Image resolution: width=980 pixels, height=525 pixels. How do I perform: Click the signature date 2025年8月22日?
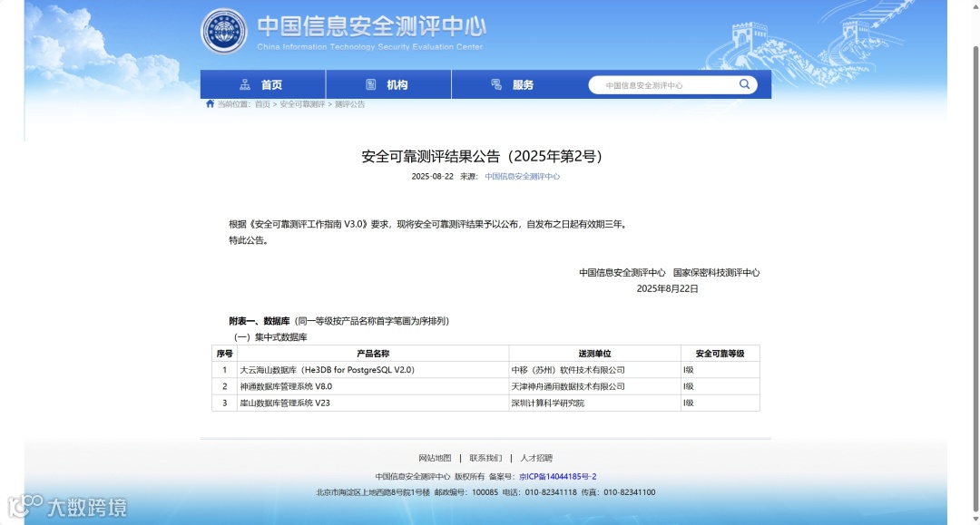click(x=668, y=288)
